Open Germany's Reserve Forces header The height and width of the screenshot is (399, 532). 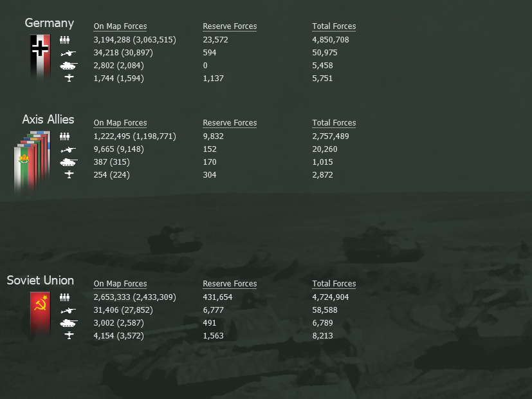(x=230, y=26)
